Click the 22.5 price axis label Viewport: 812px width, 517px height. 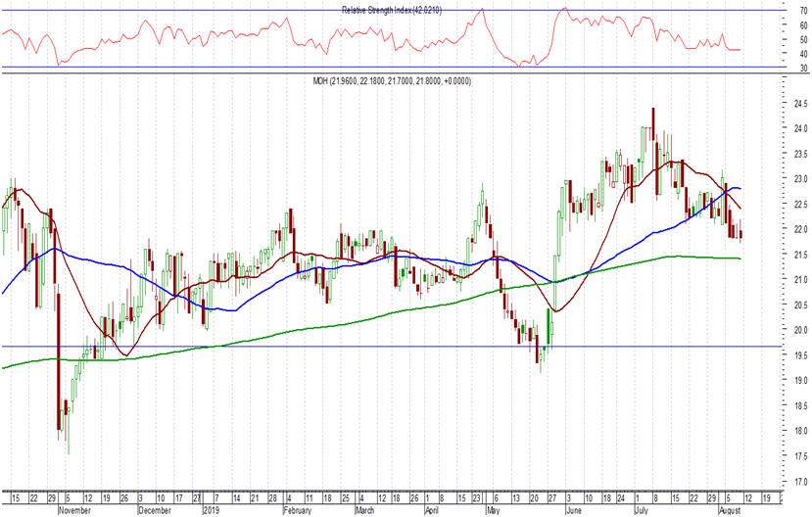pyautogui.click(x=801, y=204)
